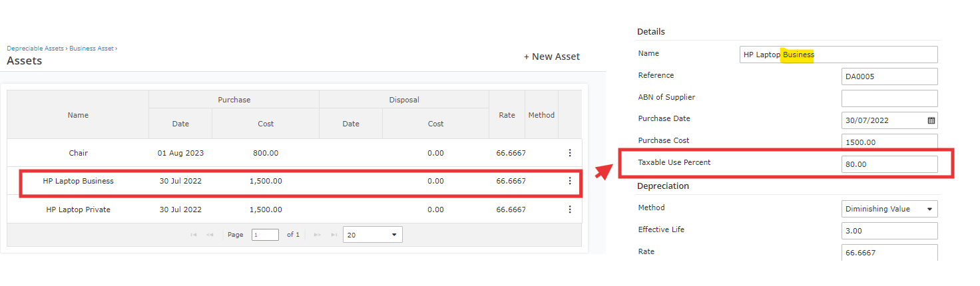Click the page number input in the pager
980x286 pixels.
(x=265, y=235)
